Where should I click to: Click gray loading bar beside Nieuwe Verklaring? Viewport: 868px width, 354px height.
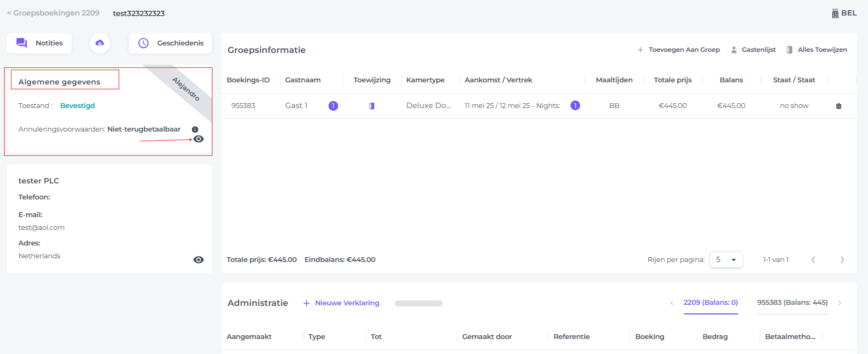click(x=419, y=303)
